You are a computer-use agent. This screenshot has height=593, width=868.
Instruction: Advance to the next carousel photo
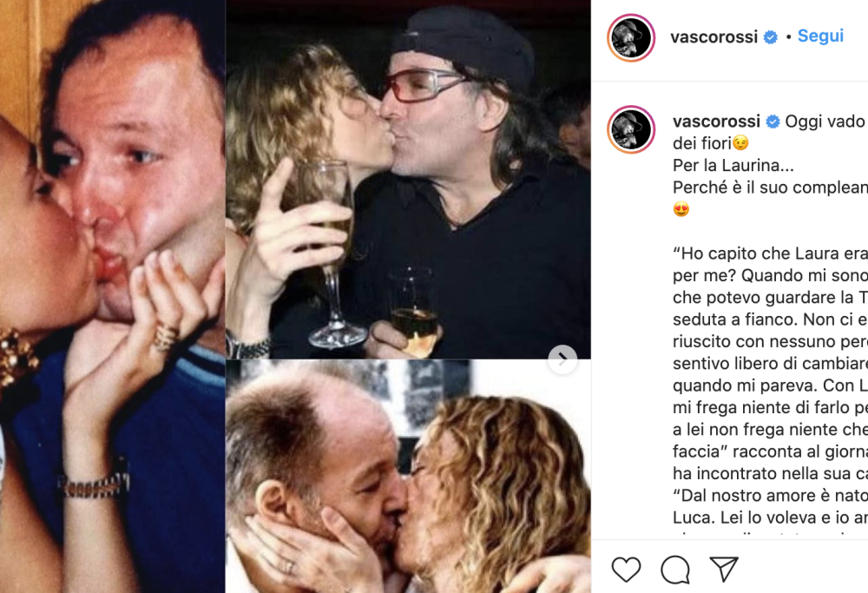tap(562, 358)
